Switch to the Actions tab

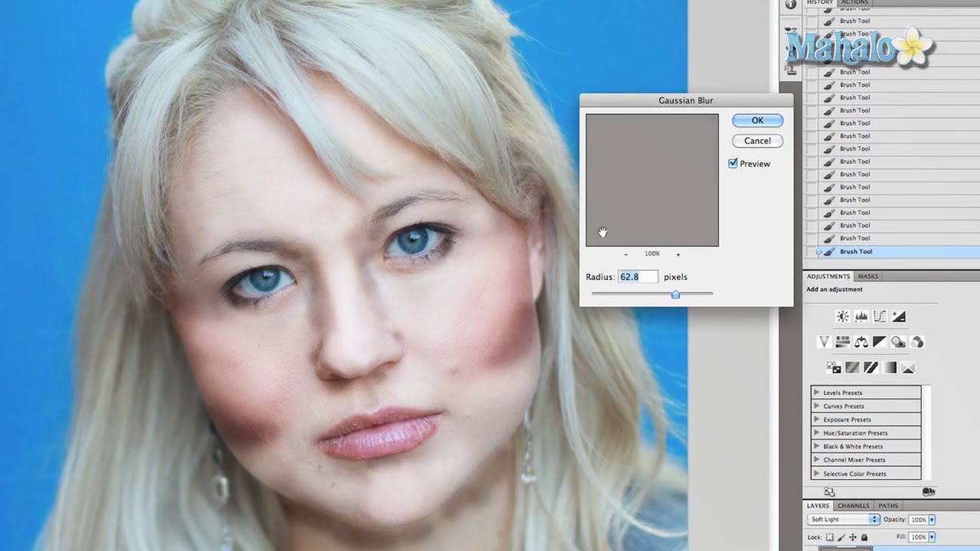coord(854,2)
